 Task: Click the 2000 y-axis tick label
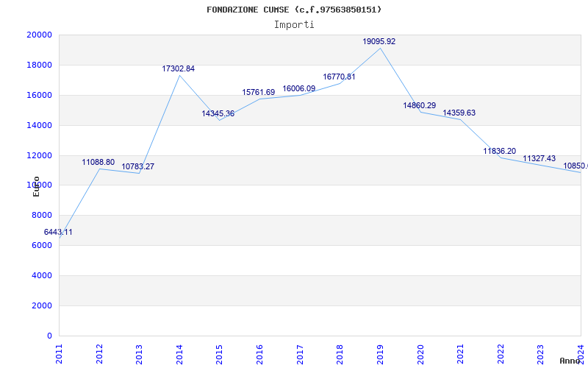(x=41, y=305)
